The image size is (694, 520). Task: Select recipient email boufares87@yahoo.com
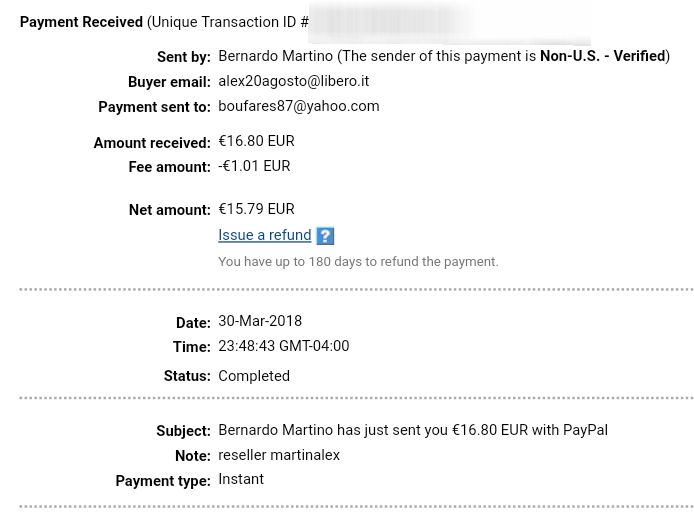tap(299, 106)
